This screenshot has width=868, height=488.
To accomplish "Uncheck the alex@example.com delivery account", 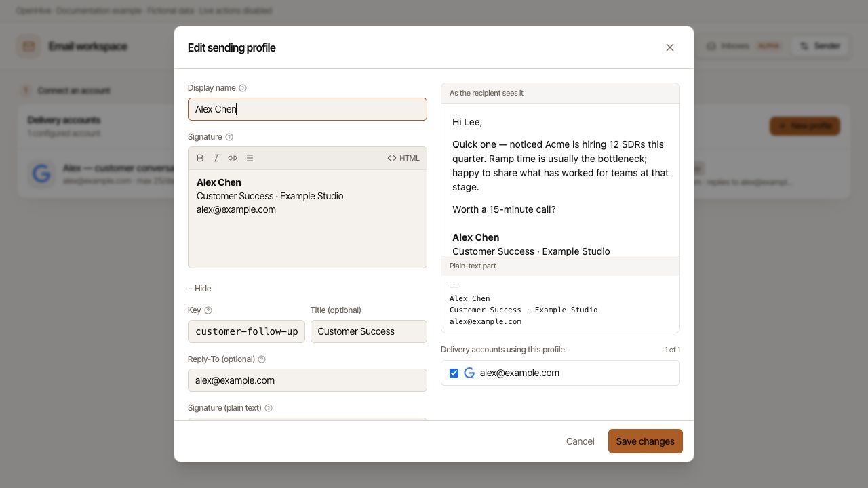I will [x=454, y=373].
